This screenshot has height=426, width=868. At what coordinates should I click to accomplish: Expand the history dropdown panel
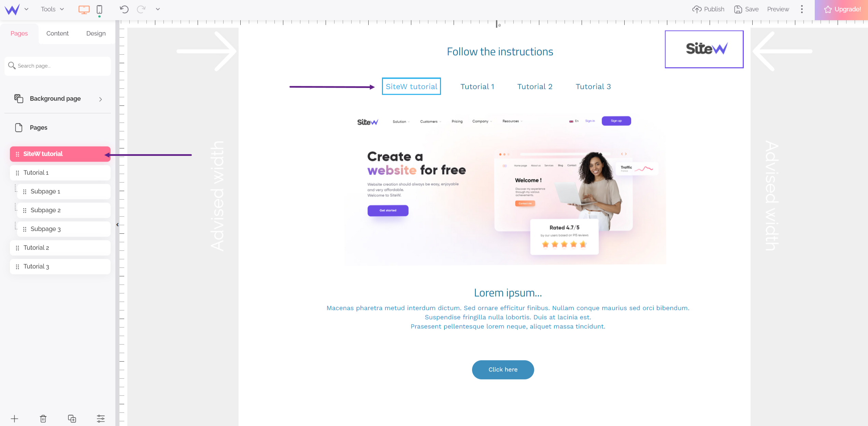click(158, 9)
